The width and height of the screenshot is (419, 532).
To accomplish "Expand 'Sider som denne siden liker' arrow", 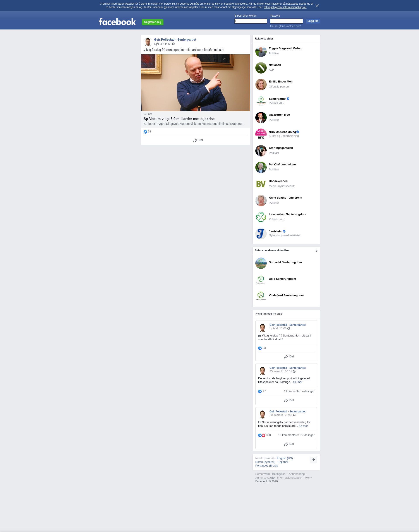I will [316, 251].
